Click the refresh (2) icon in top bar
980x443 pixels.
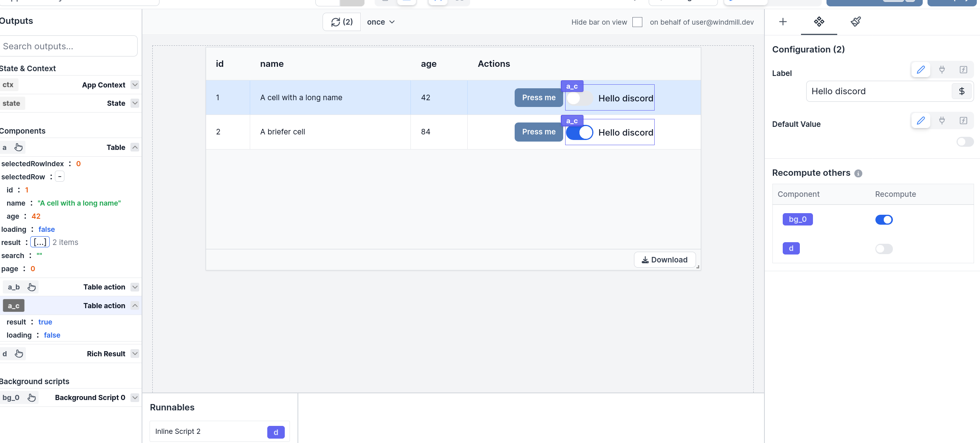click(341, 22)
